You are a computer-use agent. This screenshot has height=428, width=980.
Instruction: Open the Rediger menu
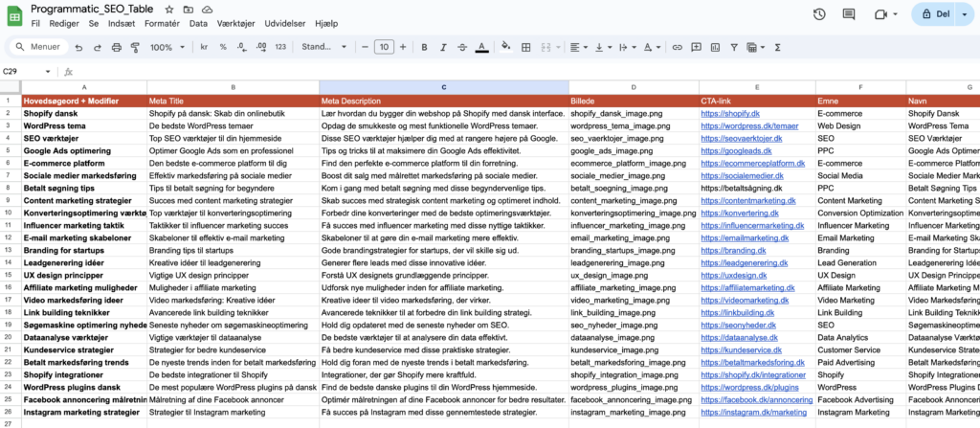coord(64,24)
